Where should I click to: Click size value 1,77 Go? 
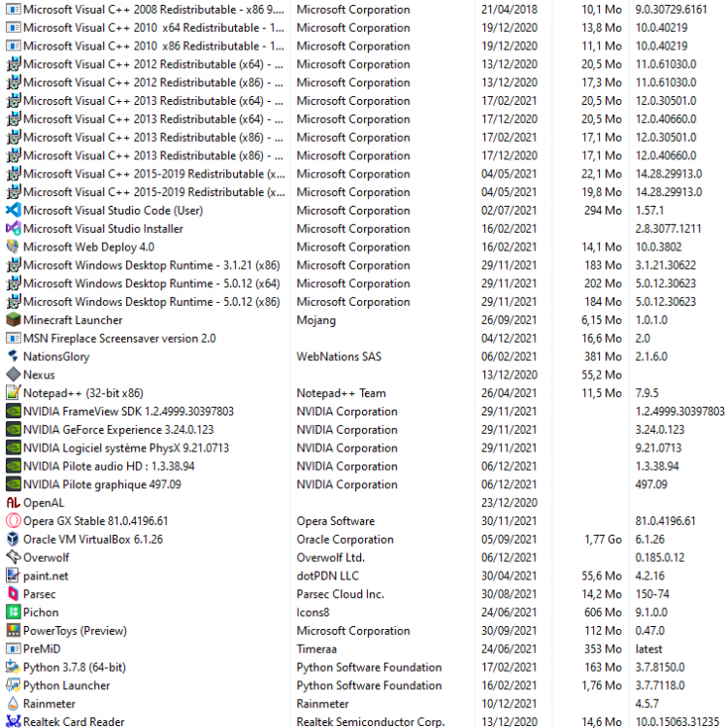click(603, 540)
